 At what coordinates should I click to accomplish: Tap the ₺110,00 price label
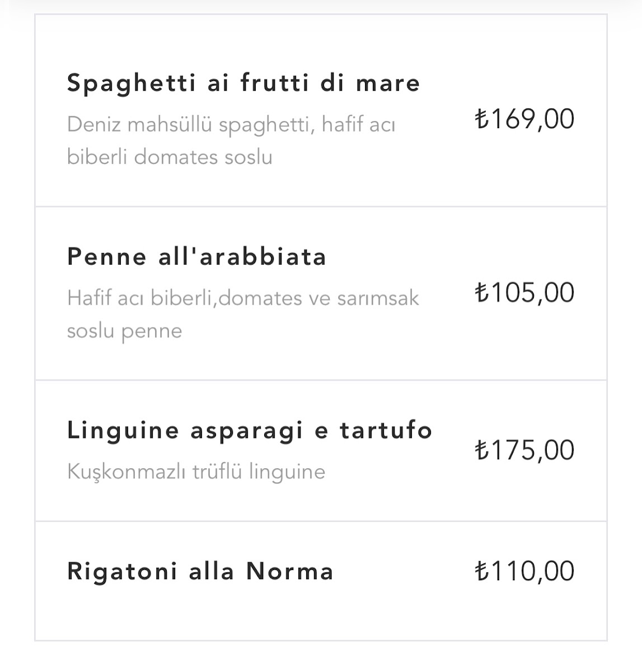click(x=524, y=571)
